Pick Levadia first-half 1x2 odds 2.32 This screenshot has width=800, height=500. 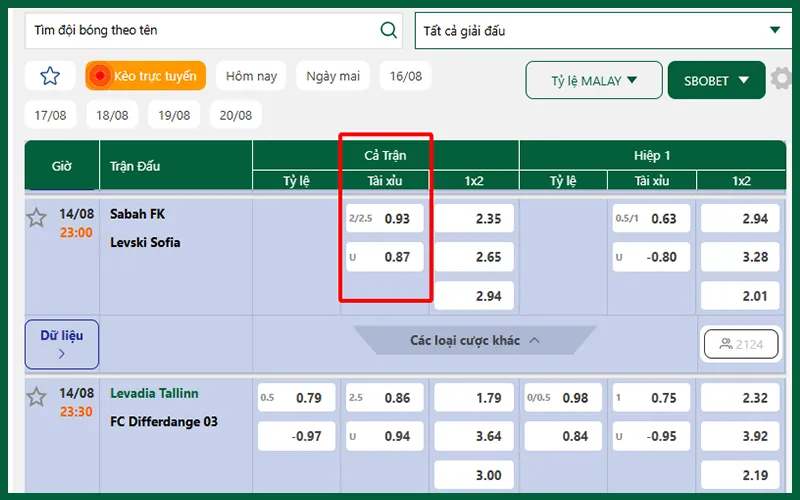[x=740, y=397]
